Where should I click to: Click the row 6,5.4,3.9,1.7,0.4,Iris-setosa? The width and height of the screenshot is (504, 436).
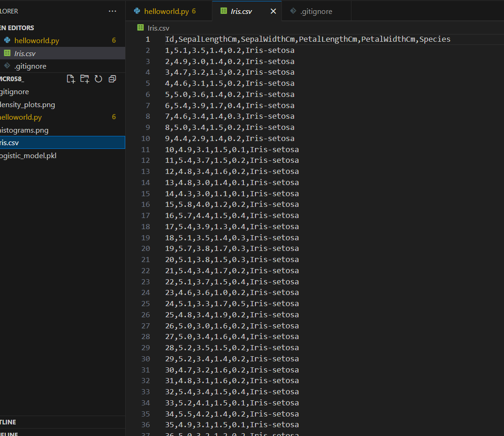coord(230,105)
